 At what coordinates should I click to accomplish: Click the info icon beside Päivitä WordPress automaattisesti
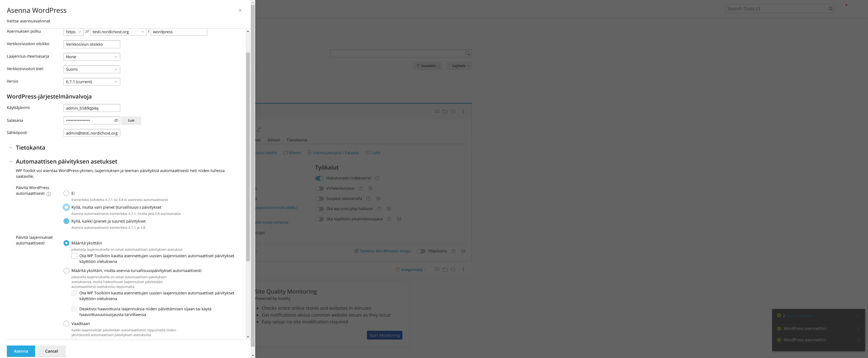tap(48, 194)
